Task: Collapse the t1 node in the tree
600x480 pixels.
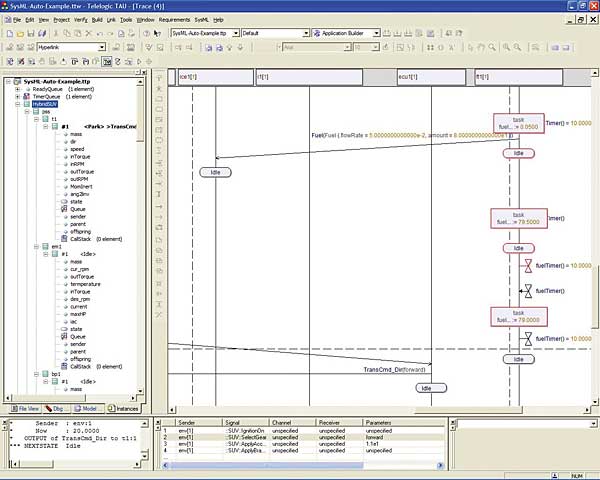Action: tap(36, 119)
